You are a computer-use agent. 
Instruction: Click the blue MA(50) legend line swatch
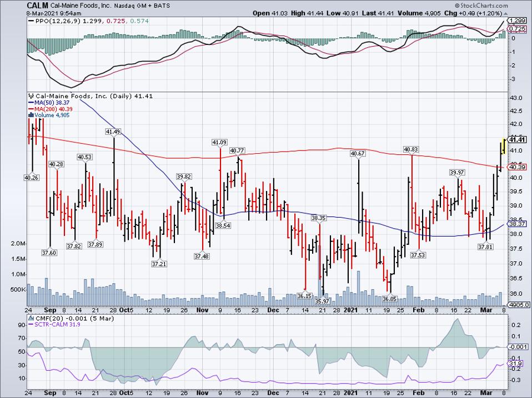(x=31, y=103)
